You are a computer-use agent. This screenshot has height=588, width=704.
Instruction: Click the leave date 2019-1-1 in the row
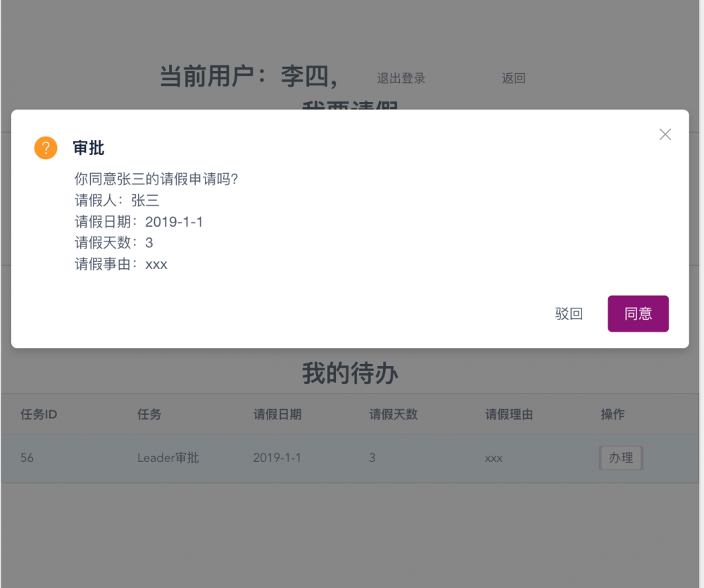(x=277, y=458)
